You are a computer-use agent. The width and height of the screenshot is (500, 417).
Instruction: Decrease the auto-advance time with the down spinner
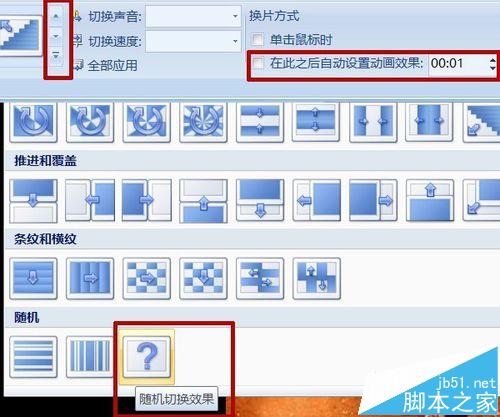[x=493, y=68]
